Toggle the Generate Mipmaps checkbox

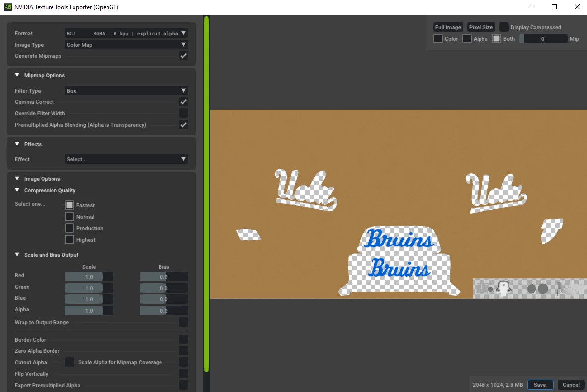[183, 56]
